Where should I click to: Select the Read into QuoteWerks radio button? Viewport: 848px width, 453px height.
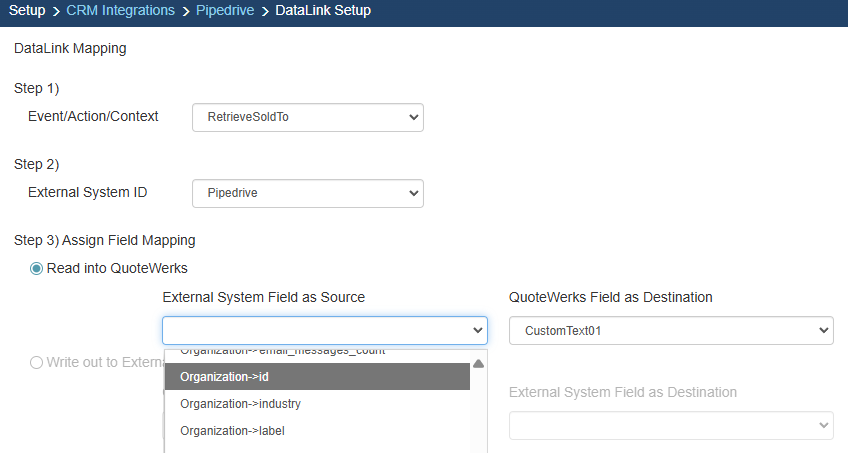click(37, 268)
